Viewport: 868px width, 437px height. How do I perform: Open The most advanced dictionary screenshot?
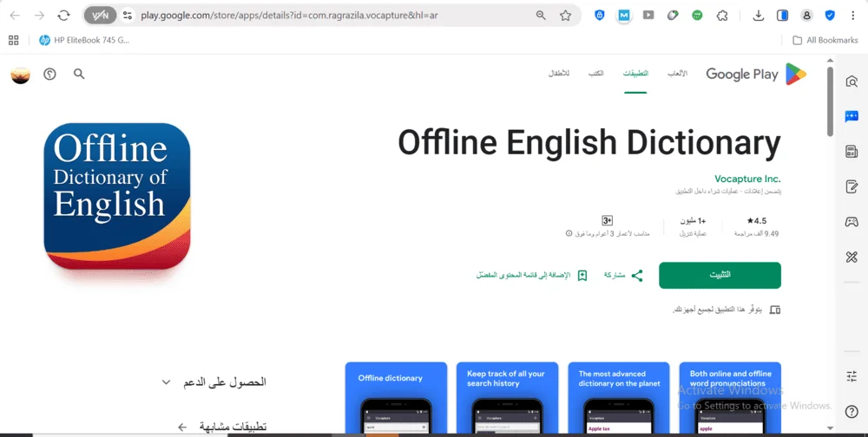pyautogui.click(x=619, y=397)
